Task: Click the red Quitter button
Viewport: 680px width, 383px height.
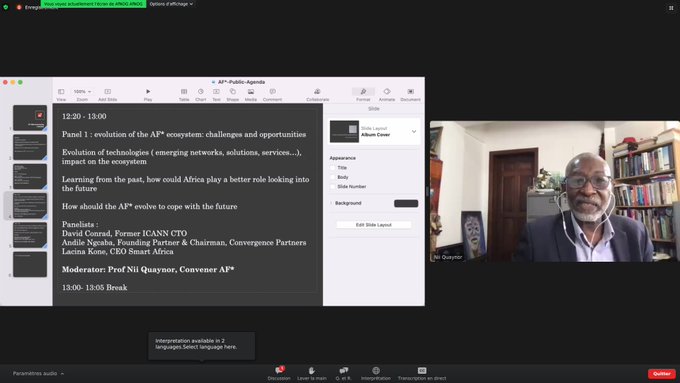Action: click(x=662, y=373)
